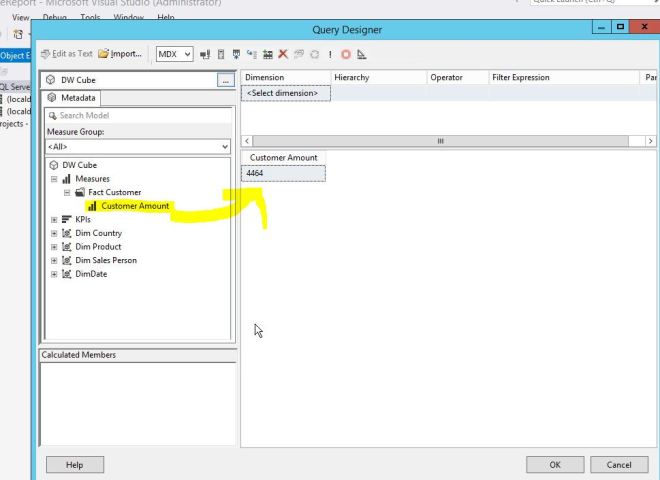Click the red X Delete icon
660x480 pixels.
pos(283,54)
